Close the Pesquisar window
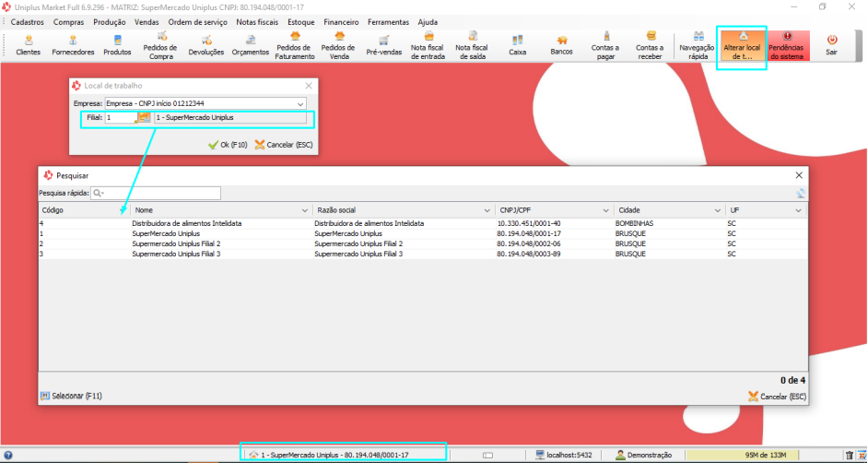The height and width of the screenshot is (463, 868). tap(799, 175)
